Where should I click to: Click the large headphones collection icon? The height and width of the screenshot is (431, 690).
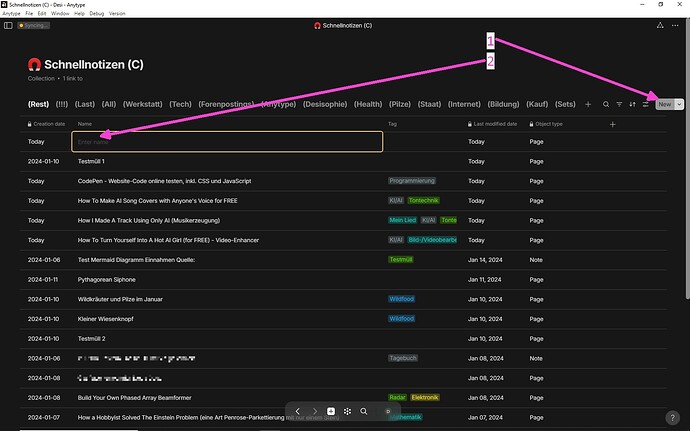pos(34,65)
